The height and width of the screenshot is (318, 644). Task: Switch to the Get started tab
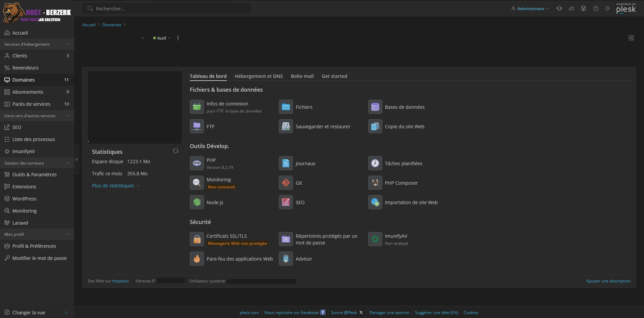click(335, 76)
